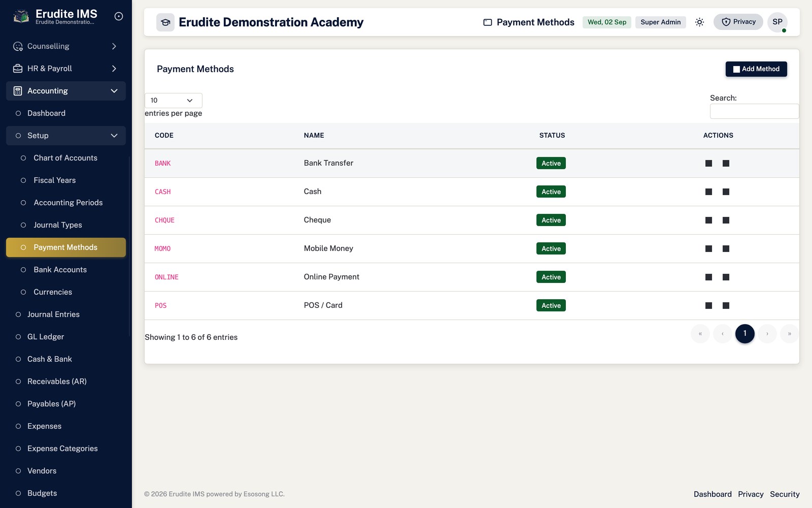This screenshot has width=812, height=508.
Task: Click the Search input field
Action: 754,111
